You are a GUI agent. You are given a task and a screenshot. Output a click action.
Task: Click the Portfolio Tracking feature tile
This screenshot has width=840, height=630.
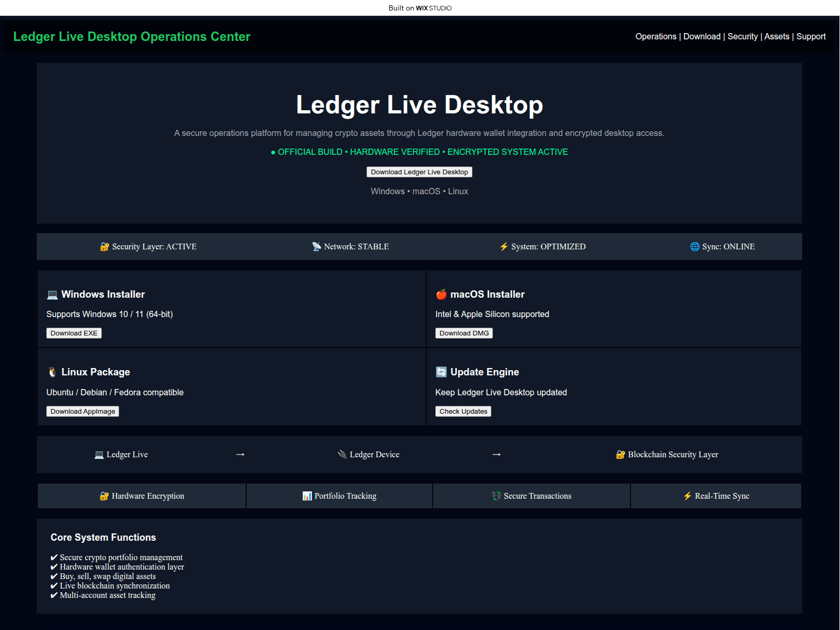click(x=339, y=496)
